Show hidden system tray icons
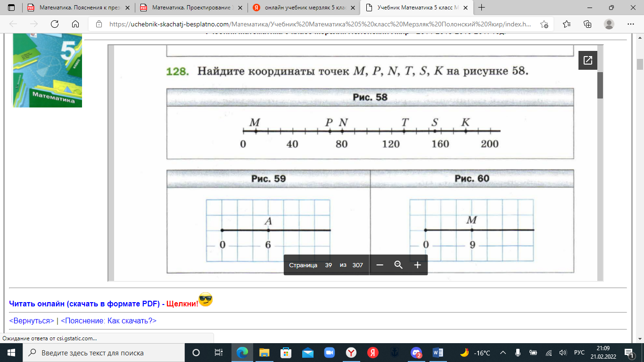Screen dimensions: 644x362 tap(503, 353)
